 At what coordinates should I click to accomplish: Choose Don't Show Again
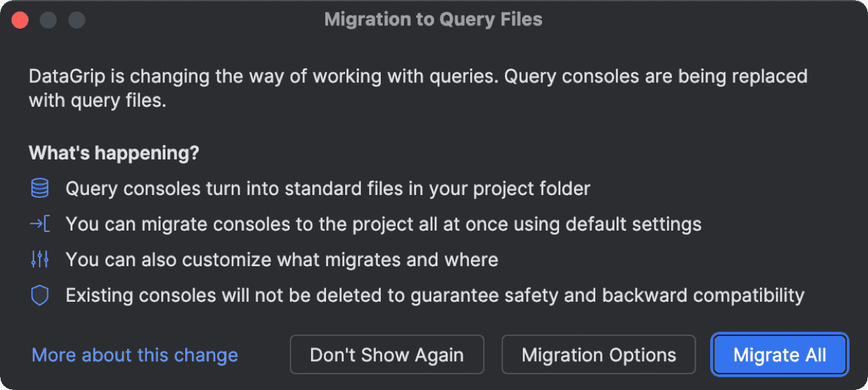[x=387, y=355]
